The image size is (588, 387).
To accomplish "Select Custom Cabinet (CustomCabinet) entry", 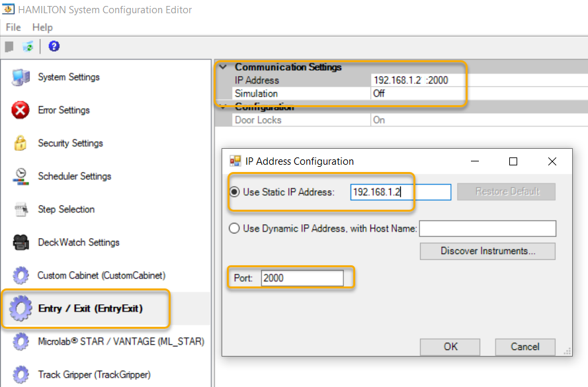I will [101, 275].
